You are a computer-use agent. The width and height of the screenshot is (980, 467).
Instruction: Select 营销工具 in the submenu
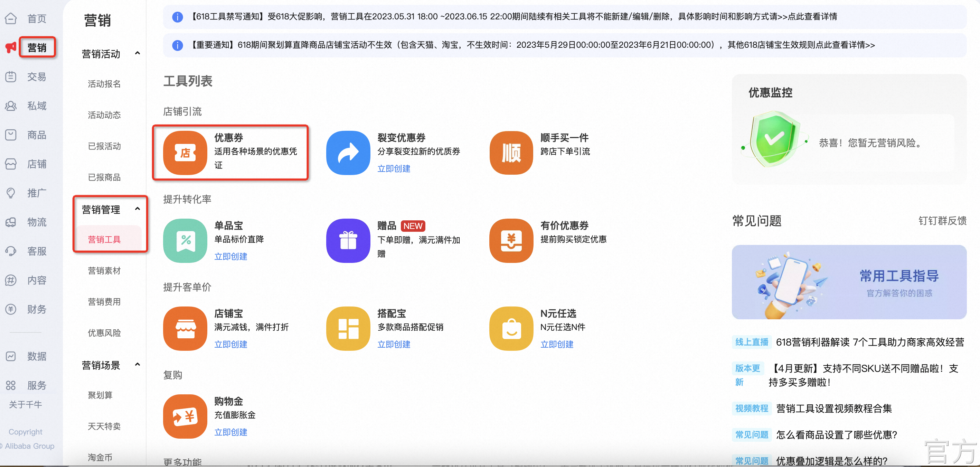click(104, 240)
